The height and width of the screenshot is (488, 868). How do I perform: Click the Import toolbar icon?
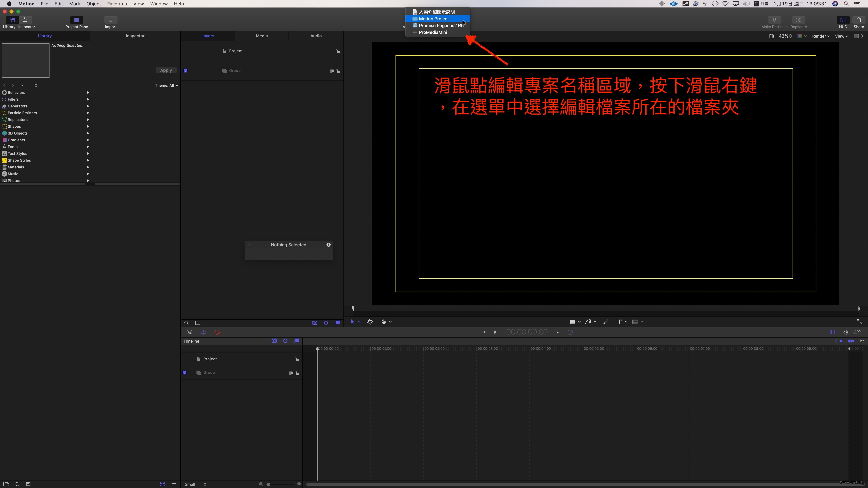111,20
